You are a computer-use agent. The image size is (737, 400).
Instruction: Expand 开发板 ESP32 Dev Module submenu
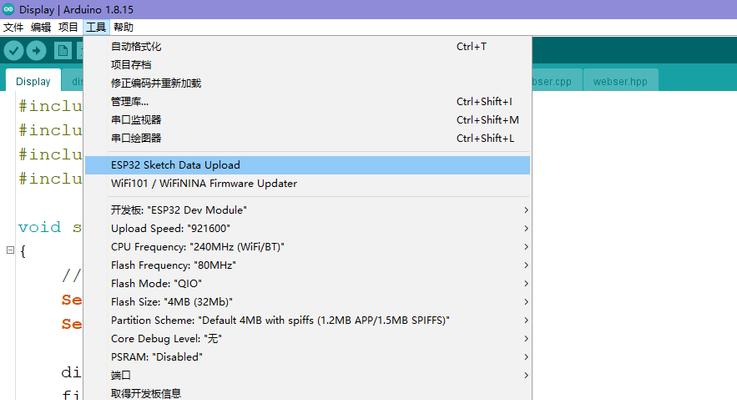(307, 210)
